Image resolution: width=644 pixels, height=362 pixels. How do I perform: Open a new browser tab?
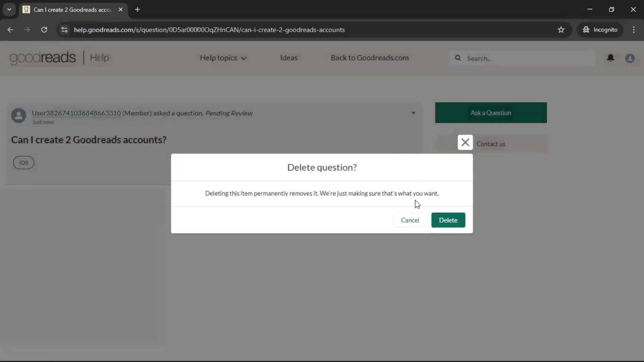pyautogui.click(x=138, y=10)
